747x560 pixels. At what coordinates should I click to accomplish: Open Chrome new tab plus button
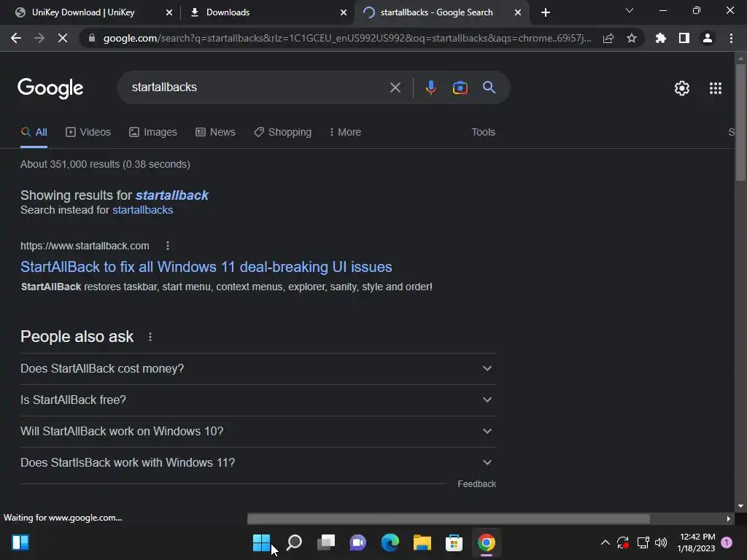[x=546, y=12]
